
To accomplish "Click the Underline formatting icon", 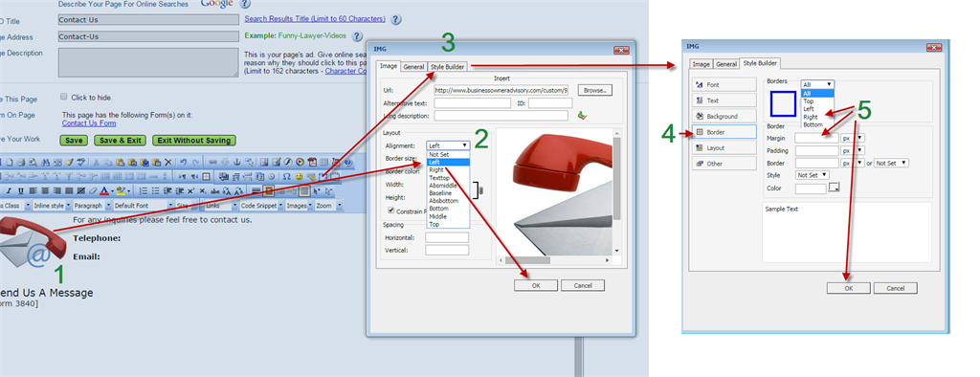I will click(21, 190).
